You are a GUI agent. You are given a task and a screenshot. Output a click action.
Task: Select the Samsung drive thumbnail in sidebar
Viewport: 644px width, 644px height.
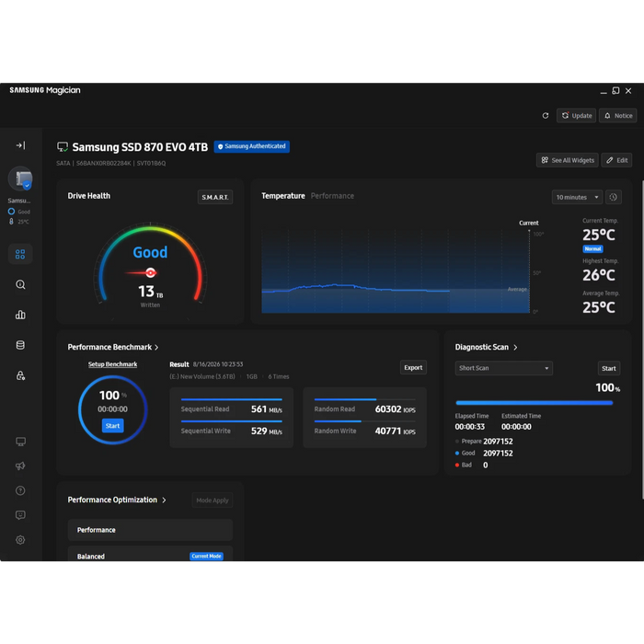pos(20,178)
